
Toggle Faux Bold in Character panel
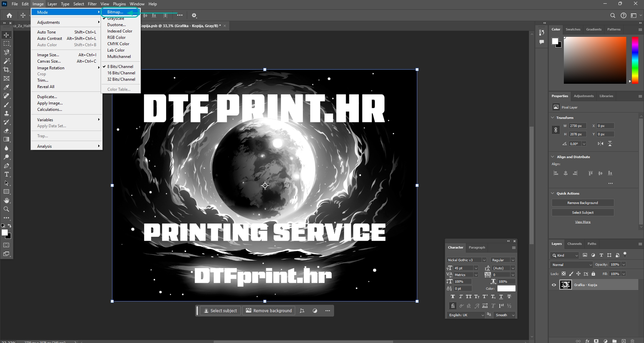click(453, 297)
